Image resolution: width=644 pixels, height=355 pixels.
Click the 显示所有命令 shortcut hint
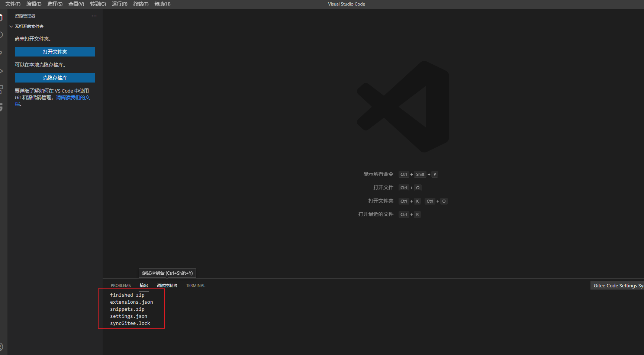(x=378, y=174)
